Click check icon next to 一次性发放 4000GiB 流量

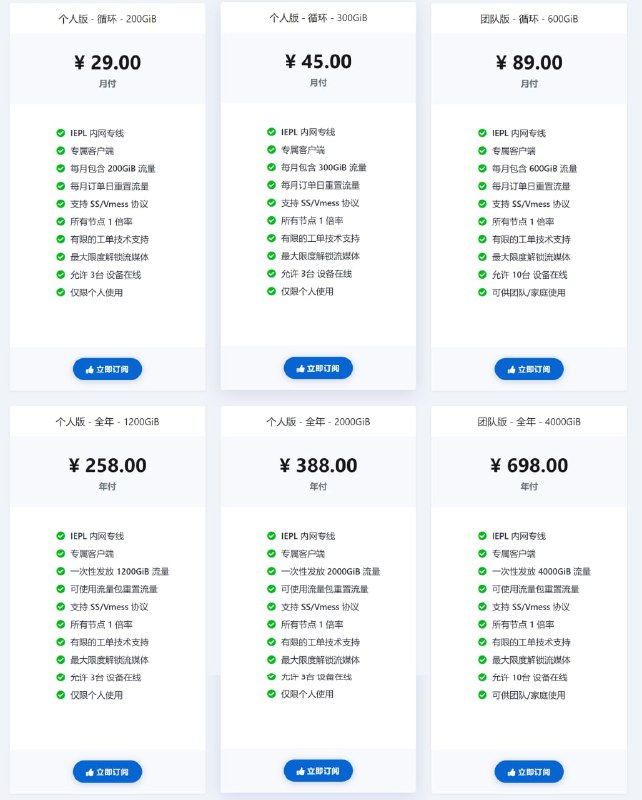click(x=482, y=571)
